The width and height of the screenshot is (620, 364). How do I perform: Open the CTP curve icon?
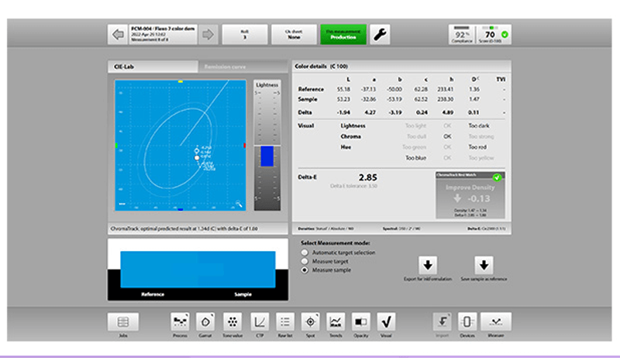tap(260, 322)
